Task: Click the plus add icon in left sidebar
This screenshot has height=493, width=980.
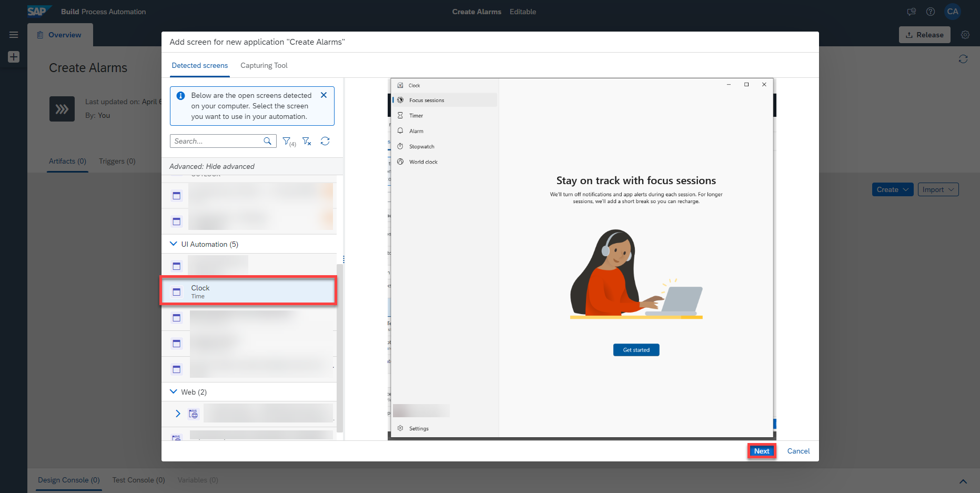Action: pos(14,57)
